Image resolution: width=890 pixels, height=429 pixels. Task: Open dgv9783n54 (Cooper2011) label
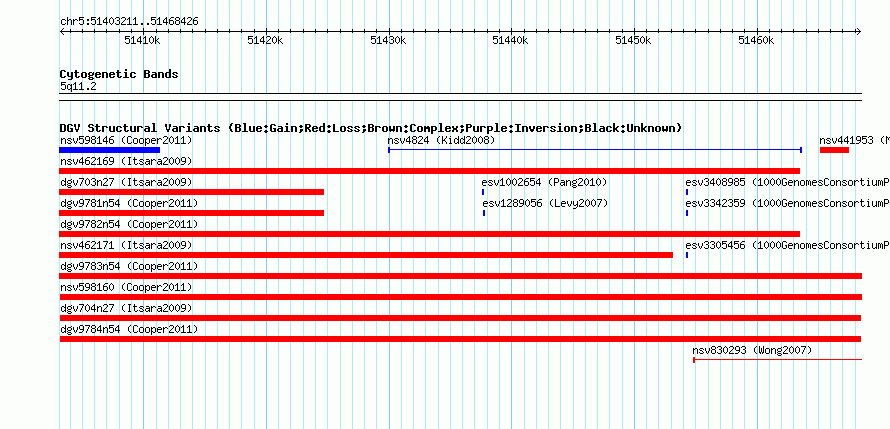pyautogui.click(x=129, y=266)
